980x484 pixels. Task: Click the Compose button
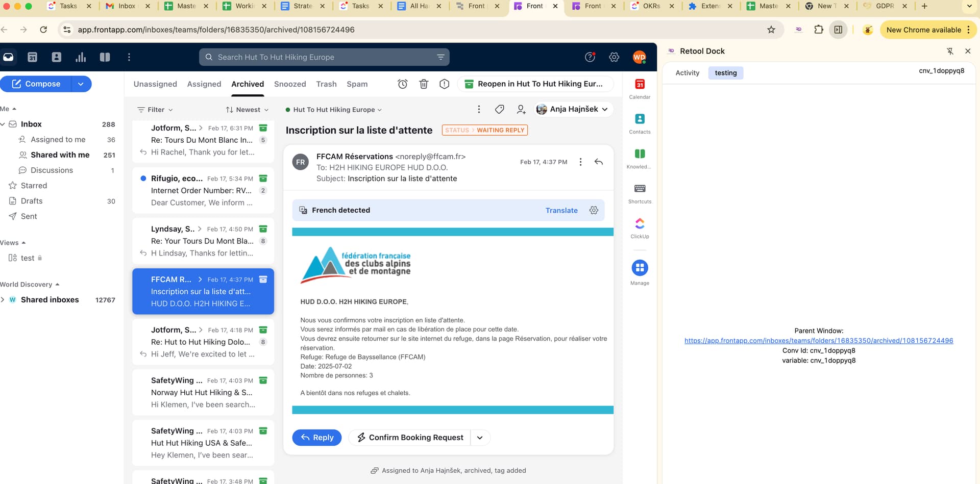[36, 84]
